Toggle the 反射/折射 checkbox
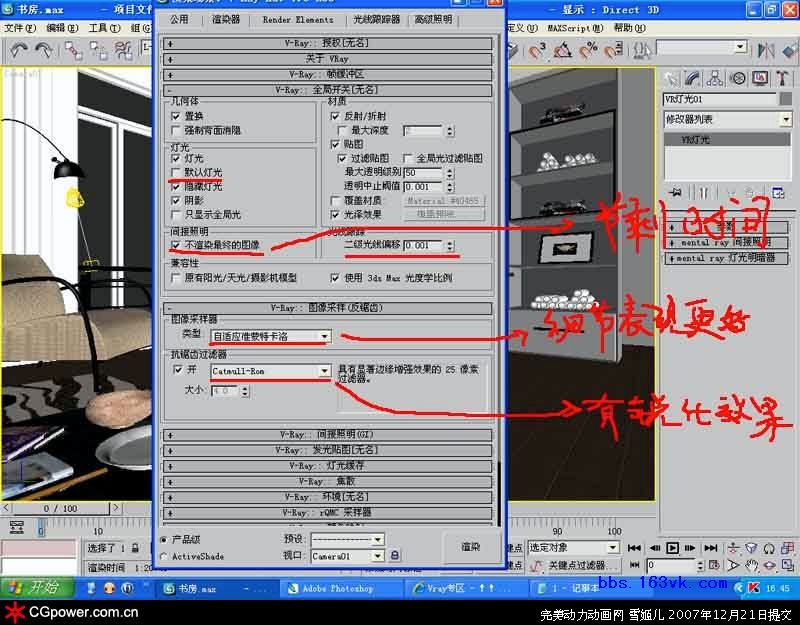The width and height of the screenshot is (800, 625). [x=335, y=116]
